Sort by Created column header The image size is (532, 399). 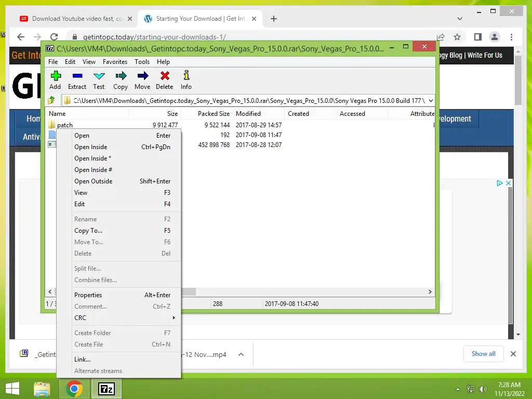pyautogui.click(x=311, y=114)
